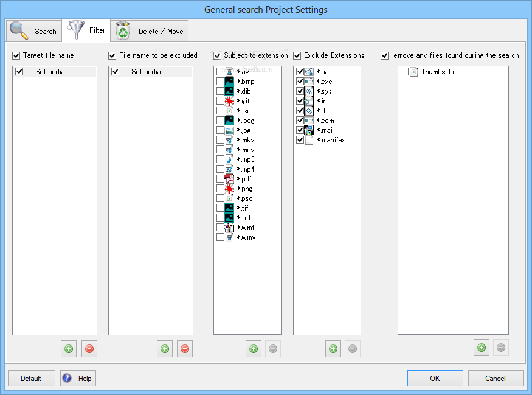Click the *.jpg picture file icon
Screen dimensions: 532x395
click(229, 130)
